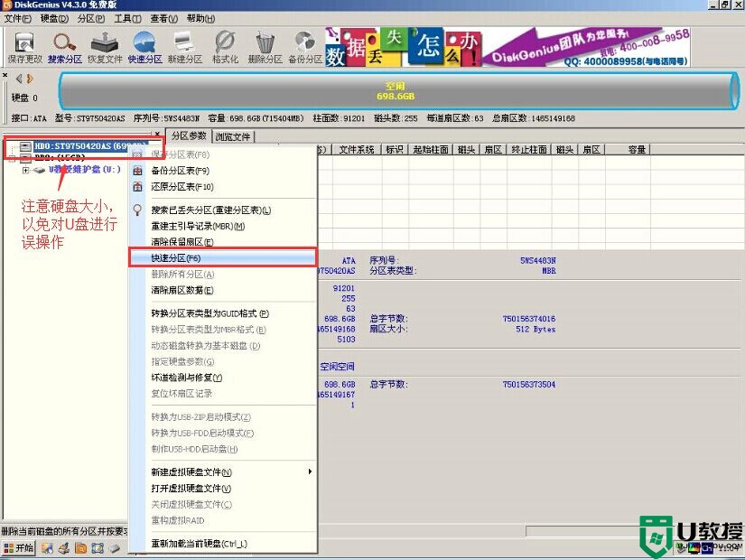Click the 保存更改 (Save Changes) toolbar icon
The height and width of the screenshot is (560, 745).
(x=24, y=46)
